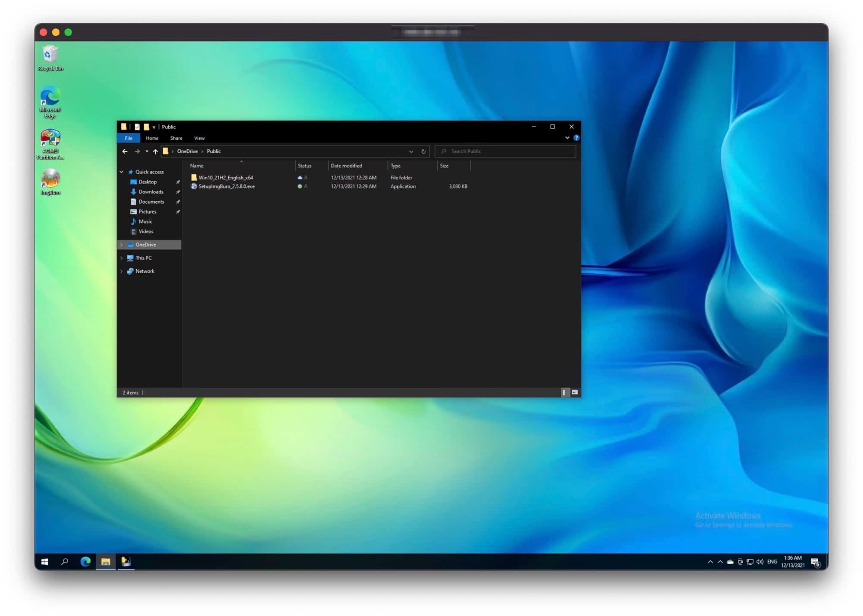
Task: Switch to the View ribbon tab
Action: [199, 138]
